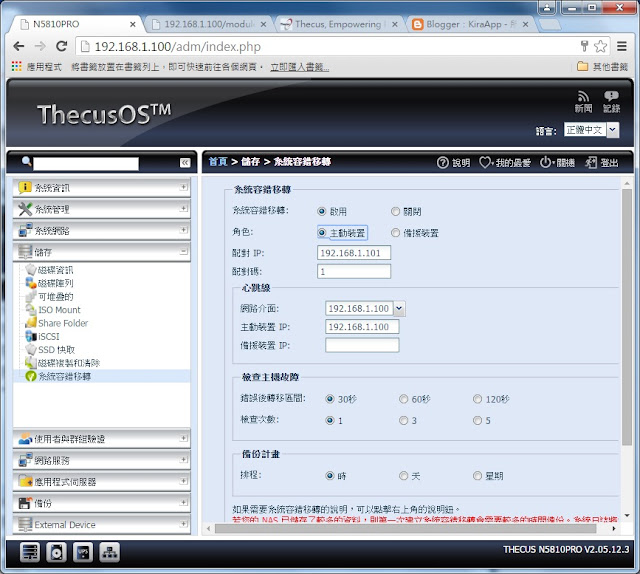Set check count to 5

[477, 420]
